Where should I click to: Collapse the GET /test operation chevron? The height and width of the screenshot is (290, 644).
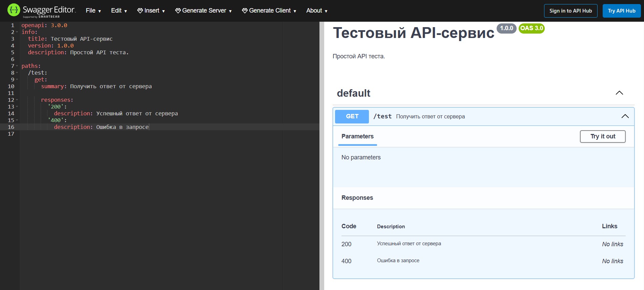click(625, 116)
